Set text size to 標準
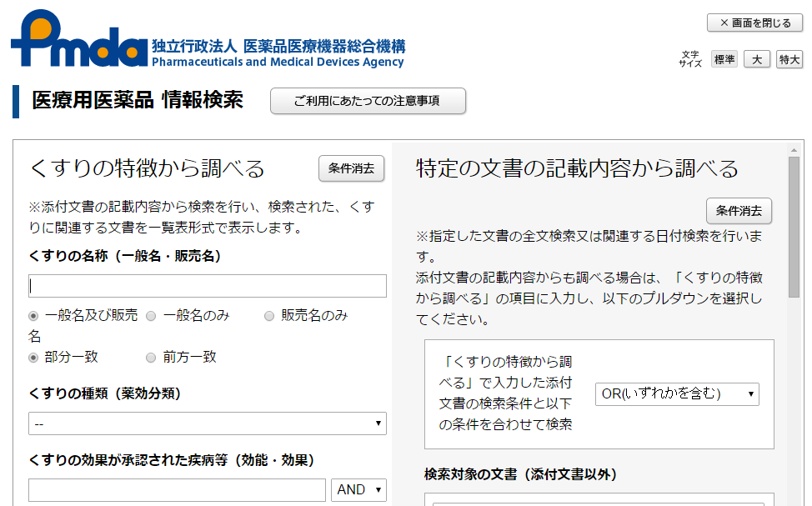The image size is (812, 506). click(x=724, y=59)
